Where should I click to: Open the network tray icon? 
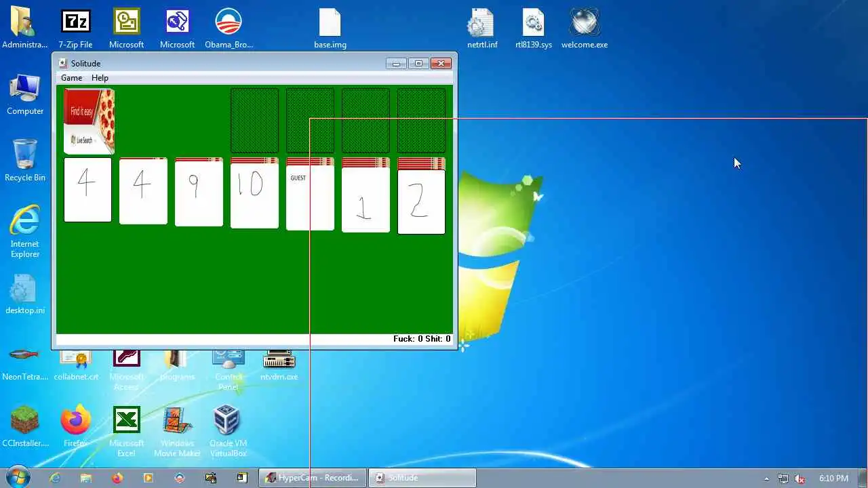pos(783,479)
